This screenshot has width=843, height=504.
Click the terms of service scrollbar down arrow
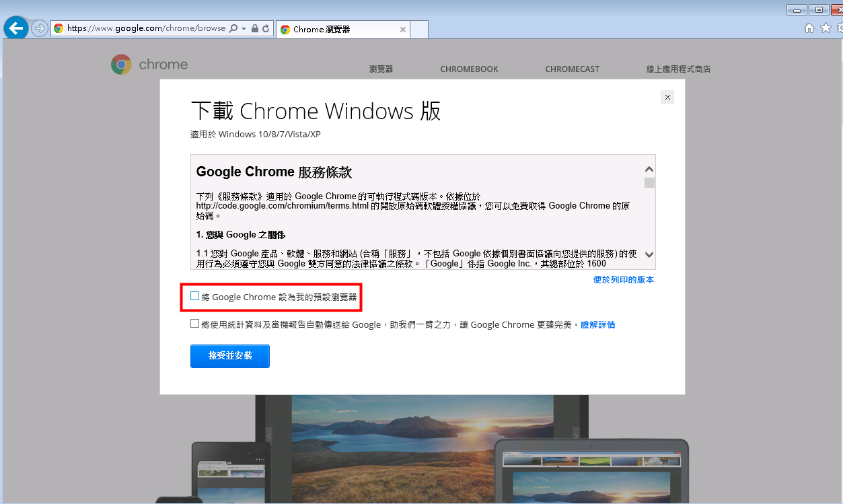pos(649,254)
